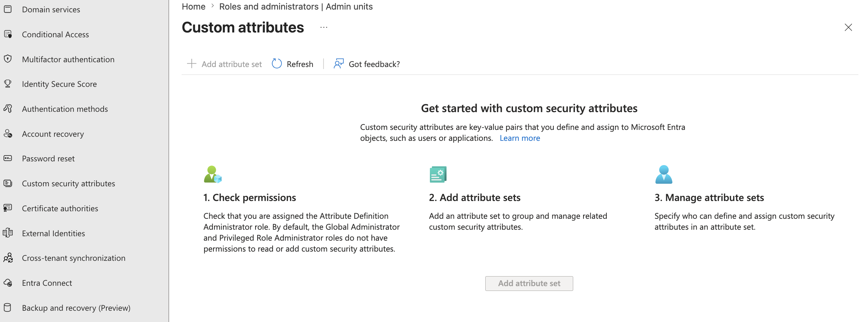Select Custom security attributes menu item
This screenshot has width=868, height=322.
[68, 184]
